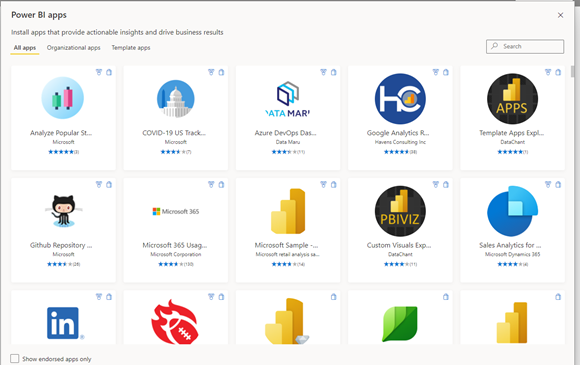Click the certified badge icon on the LinkedIn card
The height and width of the screenshot is (365, 580).
point(99,297)
